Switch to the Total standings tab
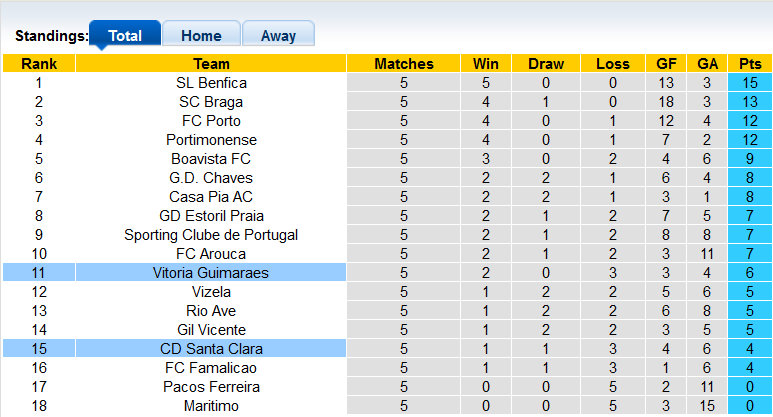The height and width of the screenshot is (417, 773). [x=125, y=35]
